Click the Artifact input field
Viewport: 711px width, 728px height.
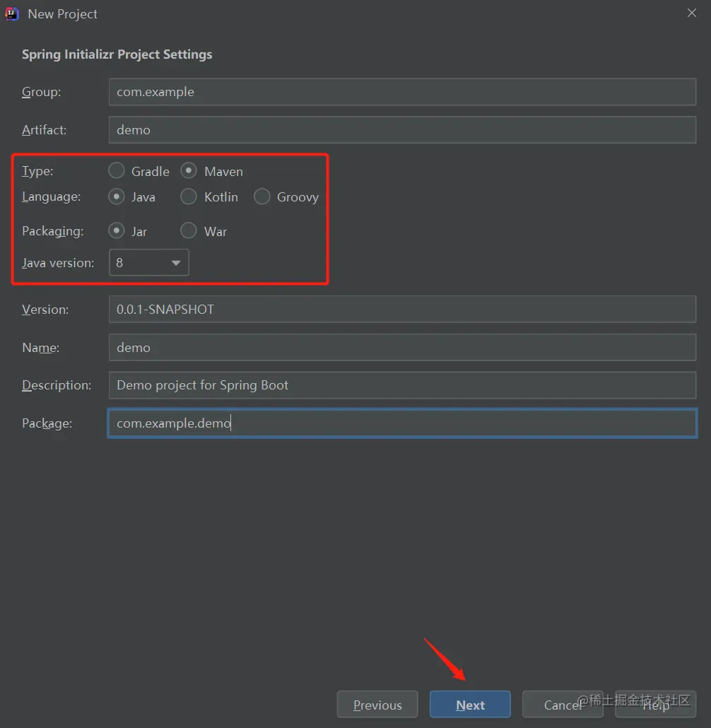(402, 130)
